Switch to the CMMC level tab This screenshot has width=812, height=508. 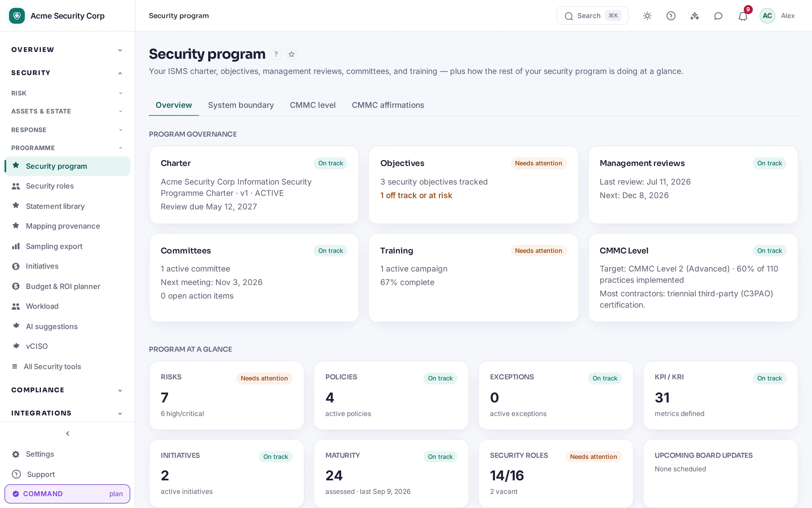click(312, 105)
